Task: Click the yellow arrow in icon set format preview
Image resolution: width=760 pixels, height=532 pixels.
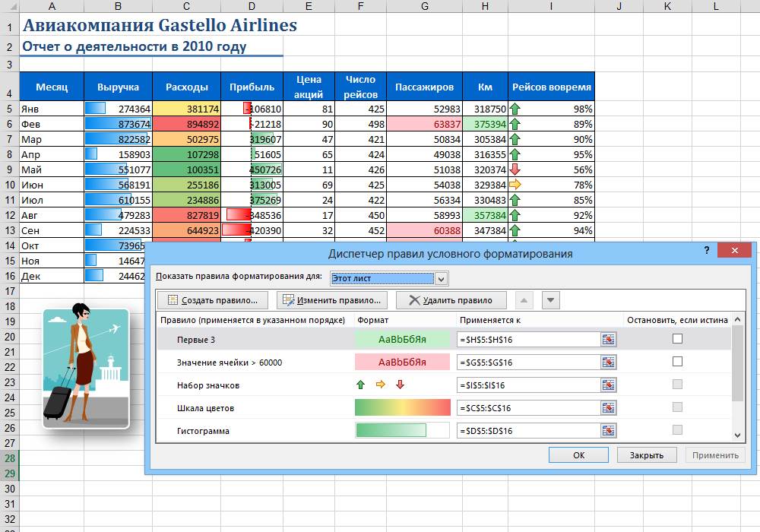Action: [x=381, y=385]
